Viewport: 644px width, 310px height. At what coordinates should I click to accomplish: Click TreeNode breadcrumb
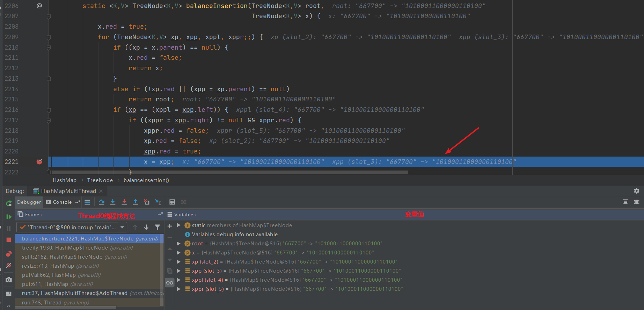pos(100,180)
